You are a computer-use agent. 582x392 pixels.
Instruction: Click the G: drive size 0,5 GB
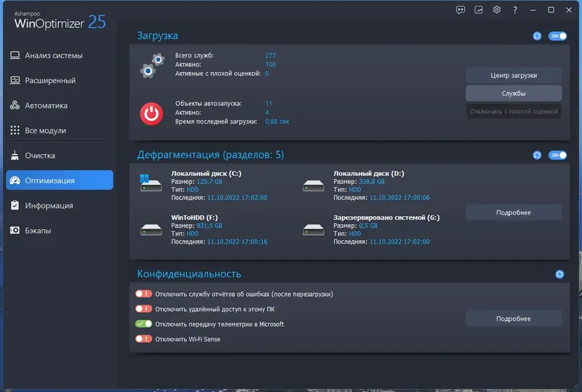coord(368,225)
